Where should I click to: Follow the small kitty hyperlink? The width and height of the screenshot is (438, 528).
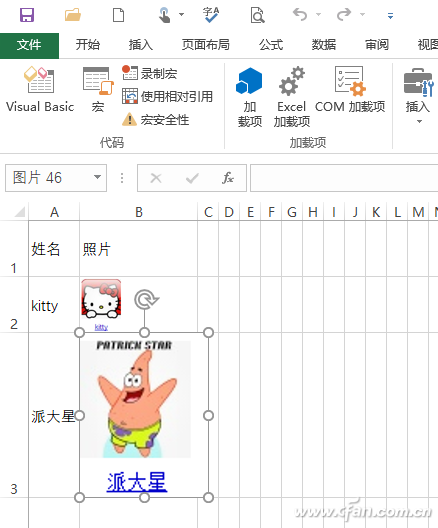(101, 327)
